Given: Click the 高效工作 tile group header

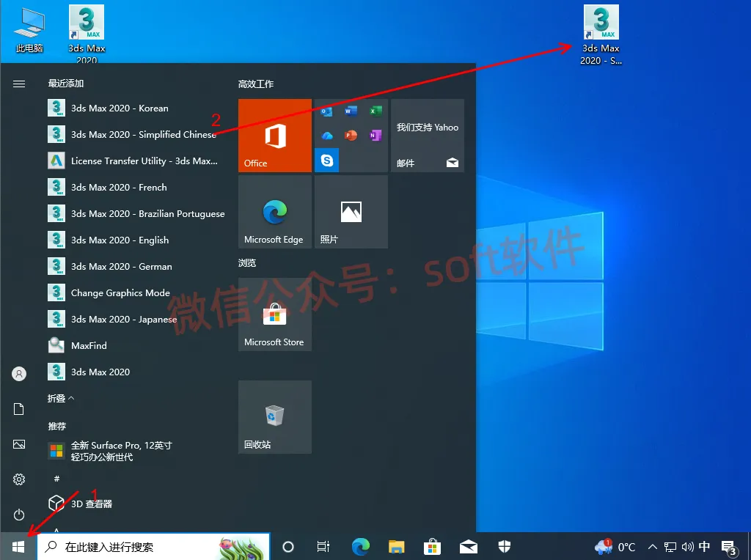Looking at the screenshot, I should pos(256,84).
